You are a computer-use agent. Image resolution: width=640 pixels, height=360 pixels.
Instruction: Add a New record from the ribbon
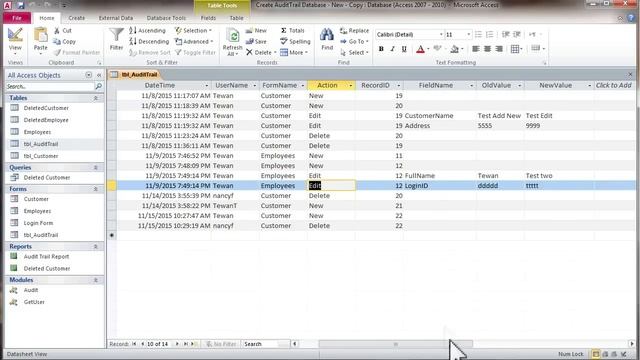(x=256, y=31)
